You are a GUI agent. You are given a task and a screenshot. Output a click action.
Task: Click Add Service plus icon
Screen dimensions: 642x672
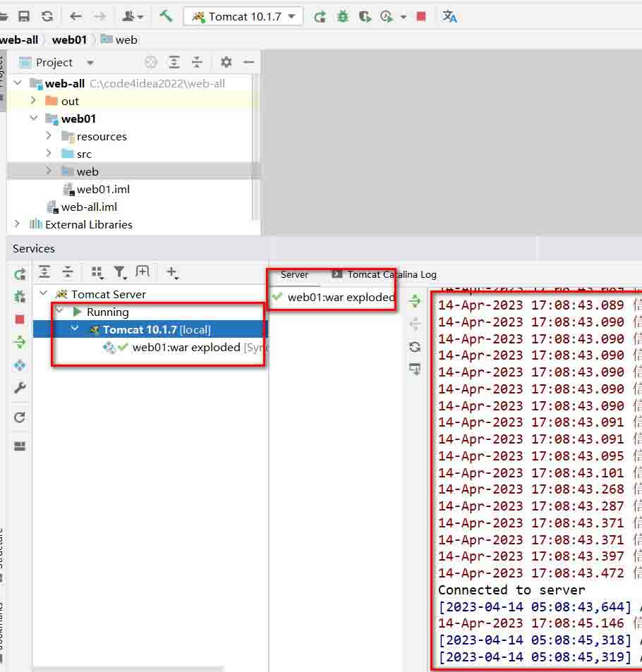[172, 272]
